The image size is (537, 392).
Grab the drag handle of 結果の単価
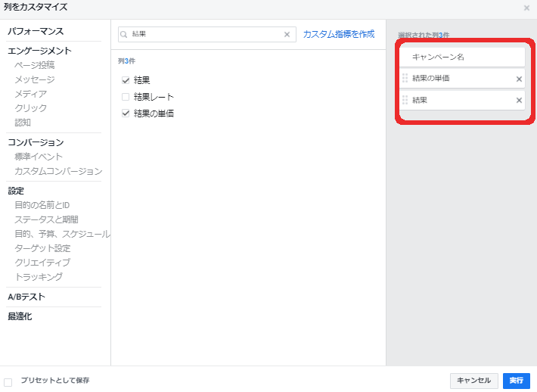coord(405,79)
